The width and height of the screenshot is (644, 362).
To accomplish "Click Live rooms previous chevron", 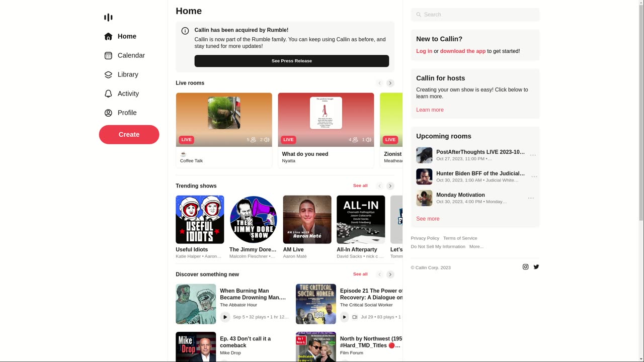I will (380, 83).
